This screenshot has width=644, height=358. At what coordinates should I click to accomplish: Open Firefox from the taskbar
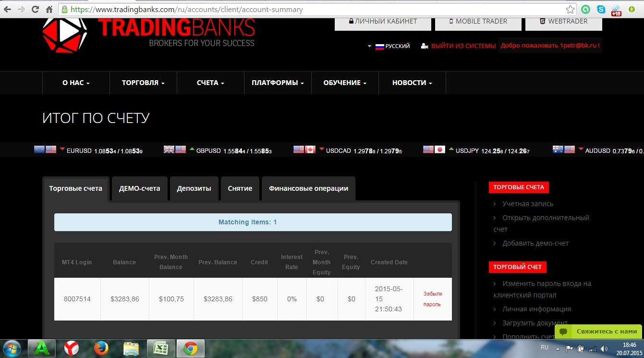[101, 348]
